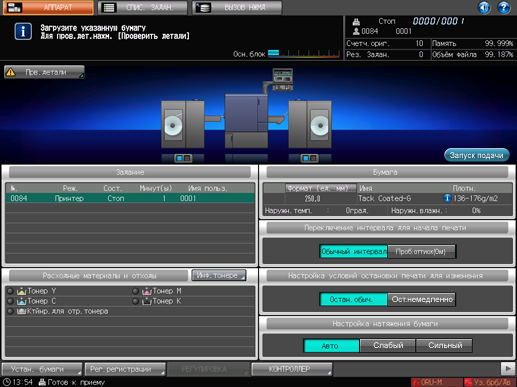Image resolution: width=517 pixels, height=387 pixels.
Task: Click the Осн. блок temperature gauge
Action: pos(304,53)
